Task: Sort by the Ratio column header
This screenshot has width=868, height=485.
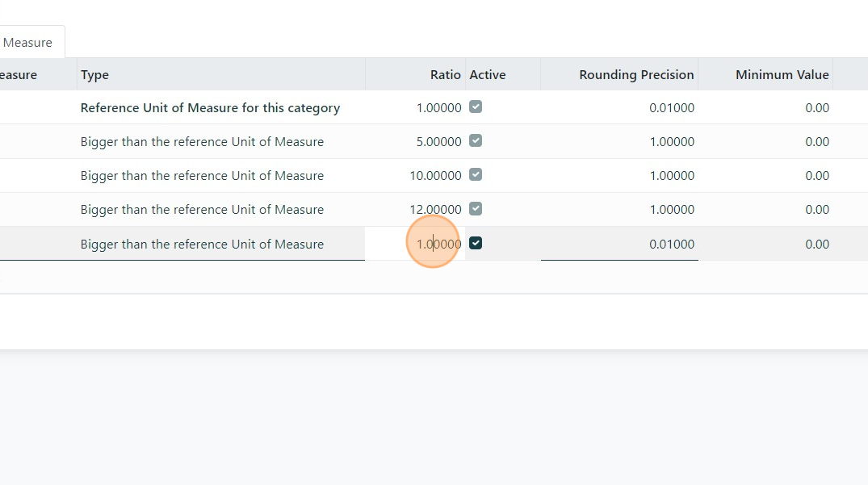Action: [445, 75]
